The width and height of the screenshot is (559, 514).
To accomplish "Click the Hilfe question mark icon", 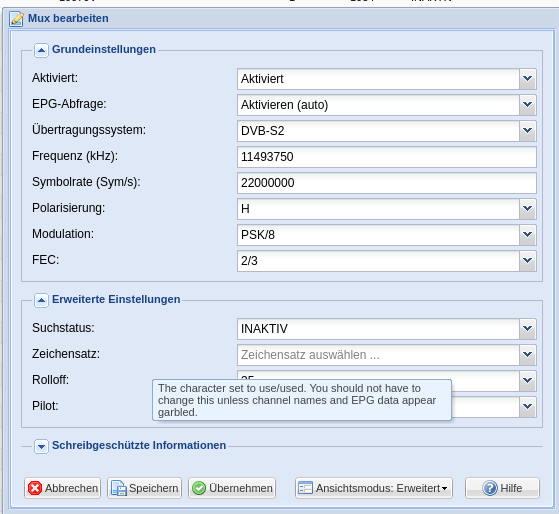I will [x=490, y=488].
